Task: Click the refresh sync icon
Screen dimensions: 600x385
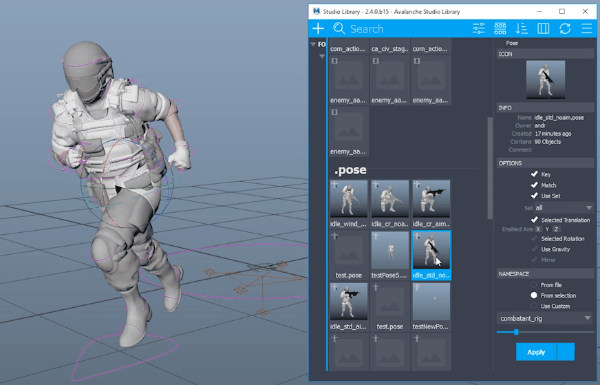Action: pos(565,28)
